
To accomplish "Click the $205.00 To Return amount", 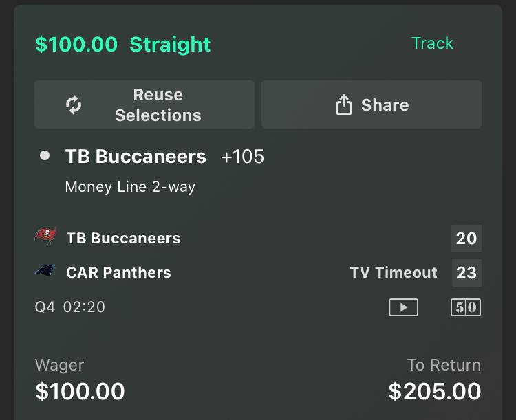I will click(434, 391).
